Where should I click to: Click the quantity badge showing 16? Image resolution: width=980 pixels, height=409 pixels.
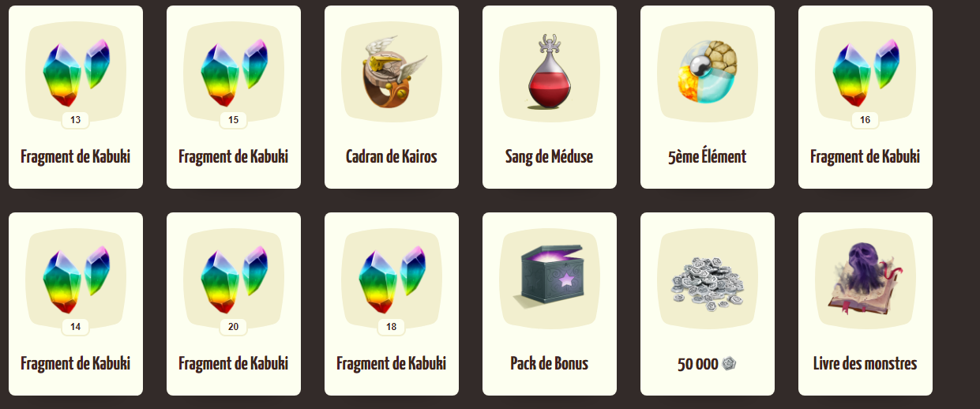[x=865, y=120]
